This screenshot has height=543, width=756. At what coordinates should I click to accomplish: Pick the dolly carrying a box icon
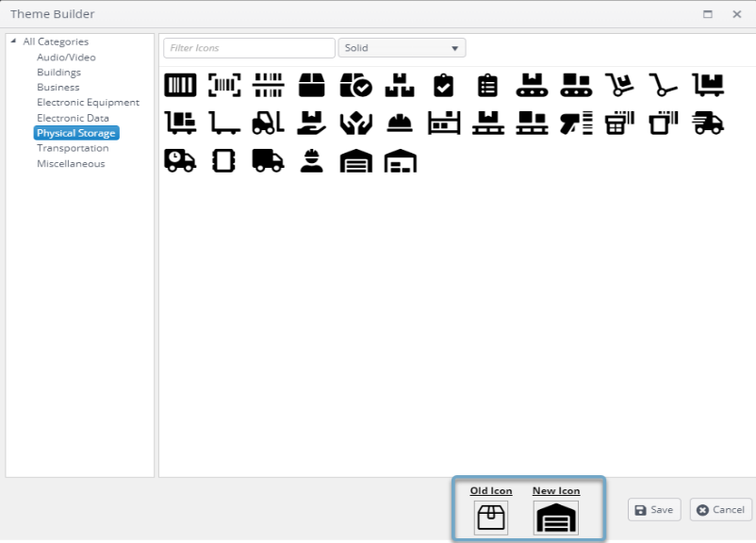[x=619, y=86]
